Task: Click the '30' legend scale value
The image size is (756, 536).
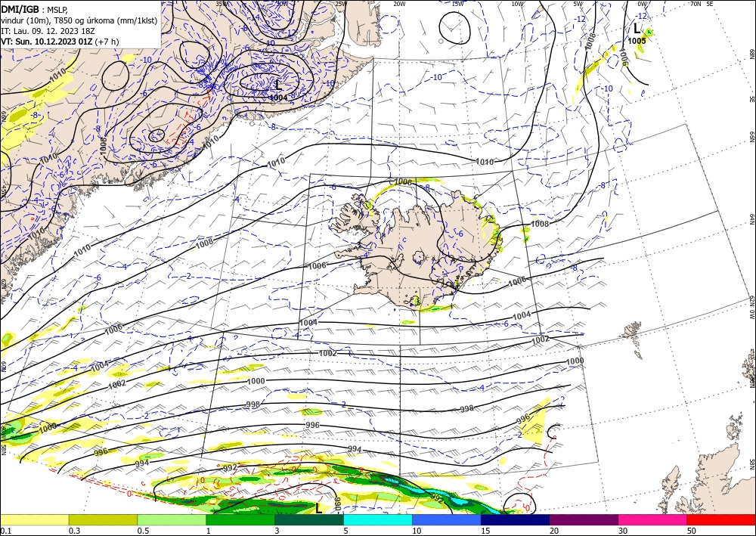Action: [623, 531]
